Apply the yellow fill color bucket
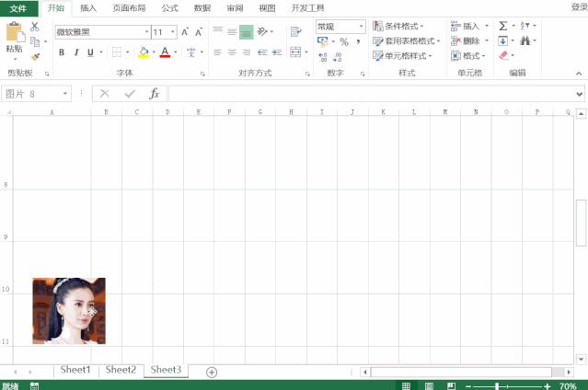Image resolution: width=588 pixels, height=390 pixels. point(144,52)
